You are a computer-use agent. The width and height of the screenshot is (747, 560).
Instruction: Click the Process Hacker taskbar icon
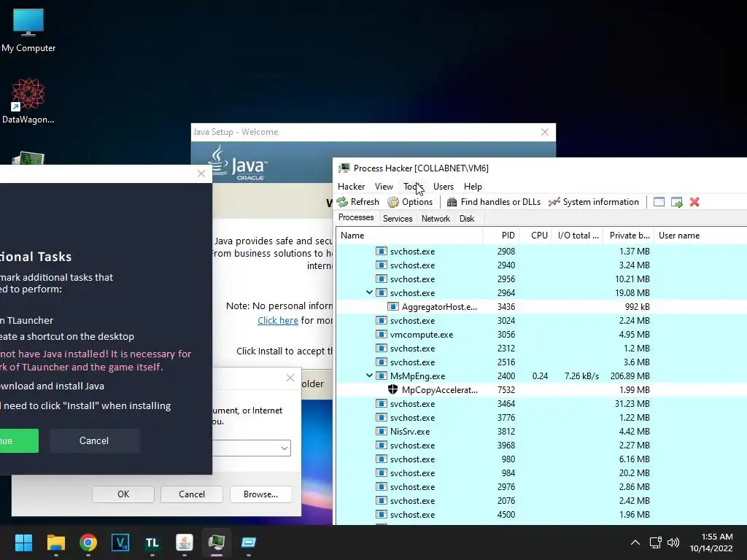216,542
